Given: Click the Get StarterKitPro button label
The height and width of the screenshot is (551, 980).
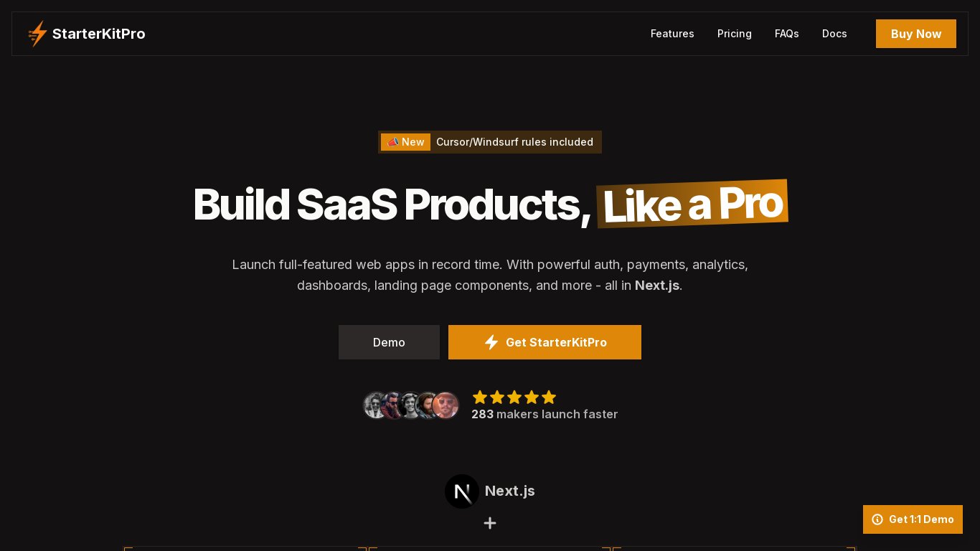Looking at the screenshot, I should tap(556, 342).
